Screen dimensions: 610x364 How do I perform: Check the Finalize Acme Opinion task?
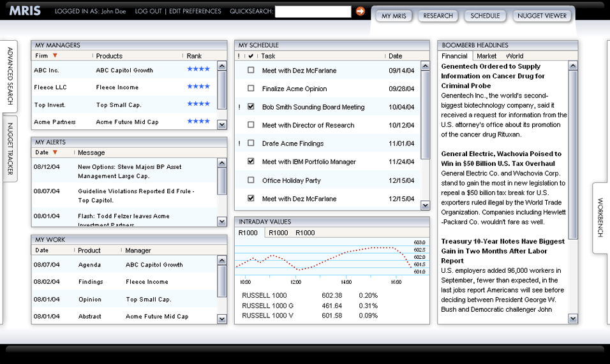tap(251, 88)
